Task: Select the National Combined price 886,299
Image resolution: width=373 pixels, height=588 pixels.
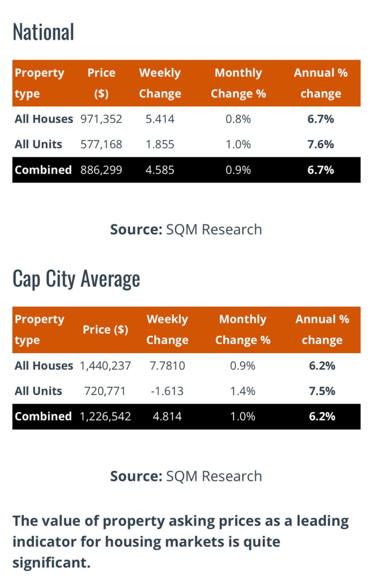Action: tap(101, 170)
